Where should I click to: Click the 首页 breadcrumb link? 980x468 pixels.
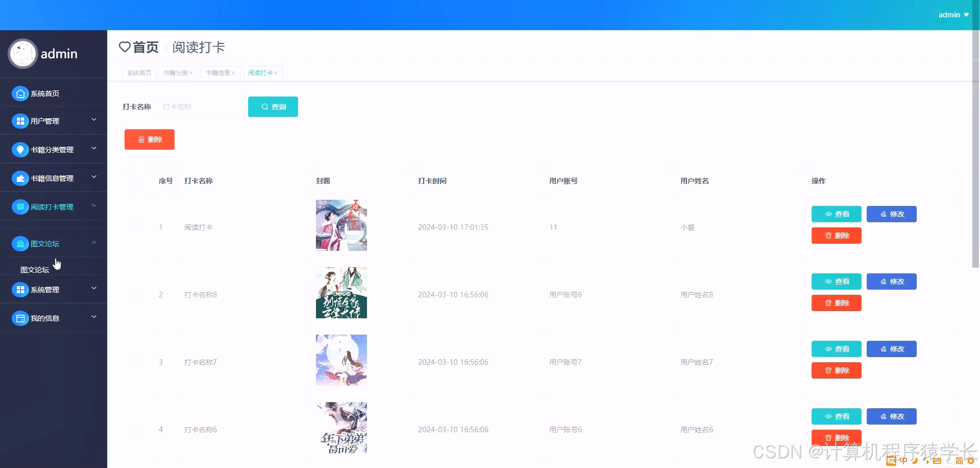[145, 48]
